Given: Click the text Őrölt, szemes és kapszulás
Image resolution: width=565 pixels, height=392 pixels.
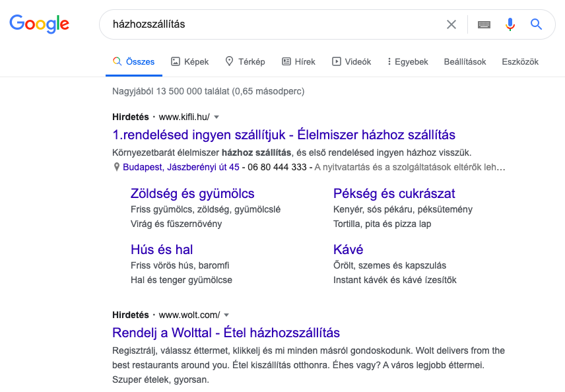Looking at the screenshot, I should pos(389,265).
